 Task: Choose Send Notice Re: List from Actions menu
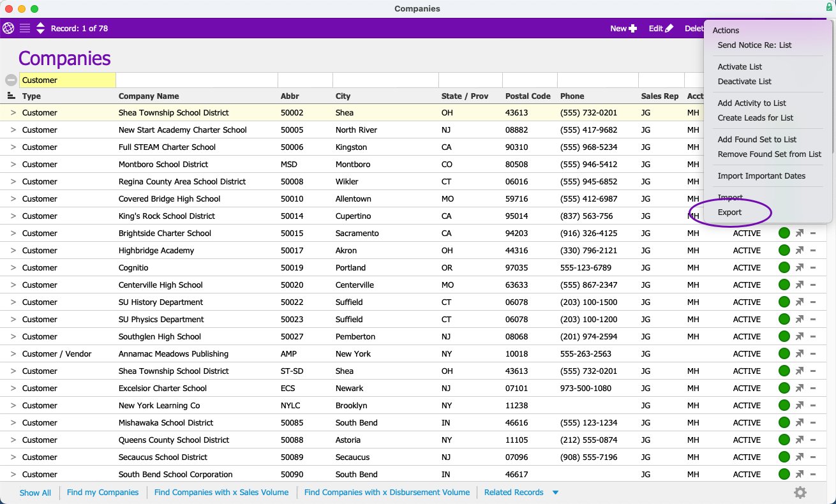point(754,45)
